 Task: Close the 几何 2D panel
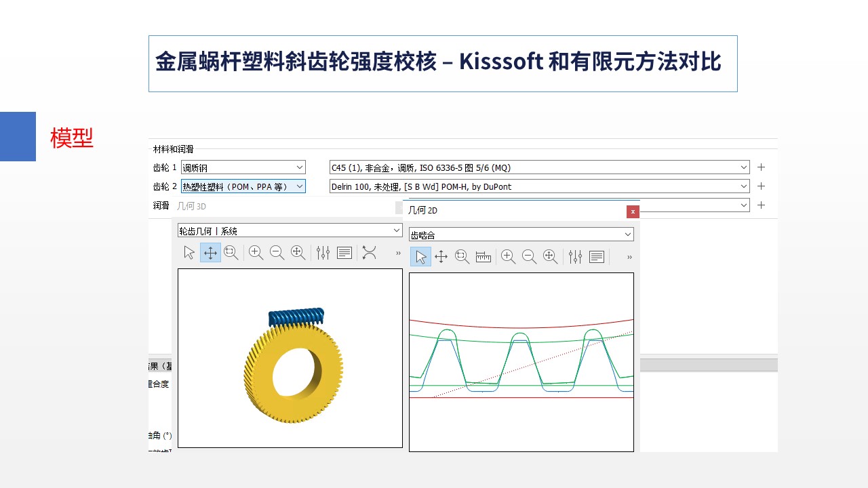point(633,211)
